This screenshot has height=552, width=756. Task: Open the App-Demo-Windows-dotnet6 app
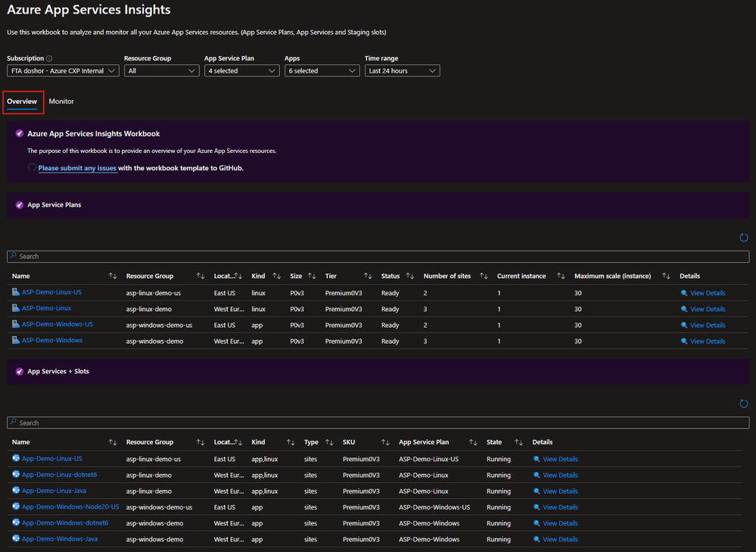tap(65, 522)
